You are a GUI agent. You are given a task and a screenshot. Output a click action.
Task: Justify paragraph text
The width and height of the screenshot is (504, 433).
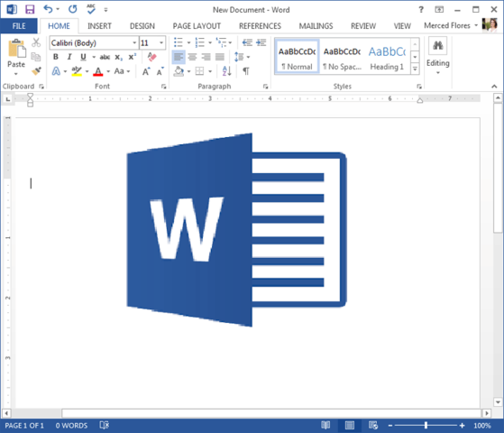point(220,57)
